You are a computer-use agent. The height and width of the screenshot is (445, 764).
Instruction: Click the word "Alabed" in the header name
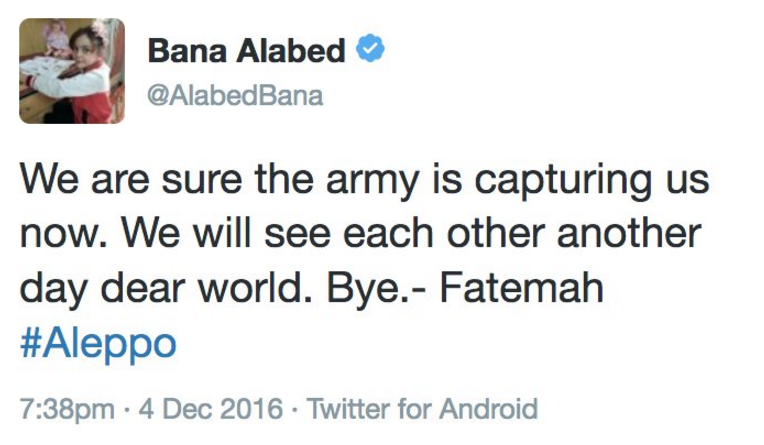tap(290, 50)
